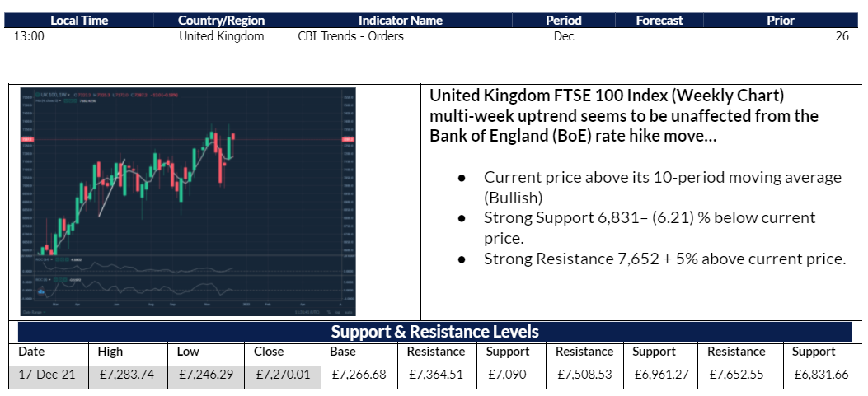The height and width of the screenshot is (396, 868).
Task: Click the Prior column header
Action: (781, 21)
